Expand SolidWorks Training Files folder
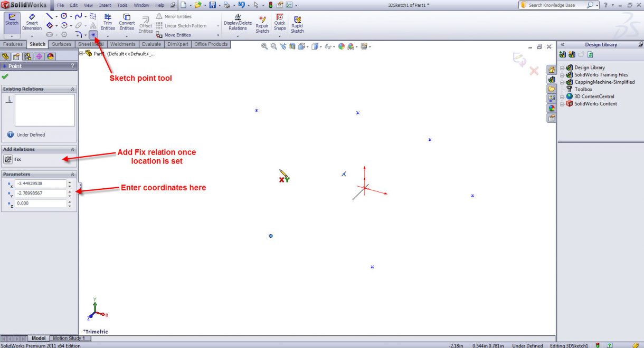 tap(562, 75)
